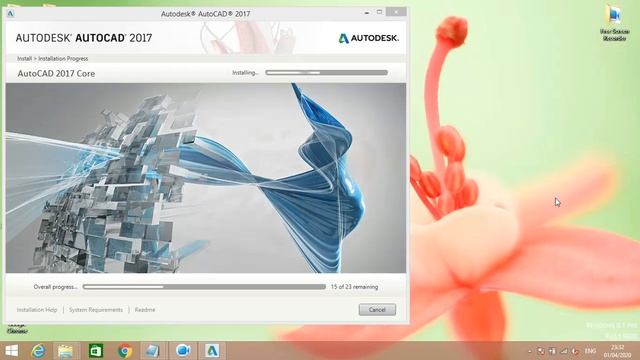This screenshot has width=640, height=360.
Task: Open File Explorer from taskbar
Action: [65, 351]
